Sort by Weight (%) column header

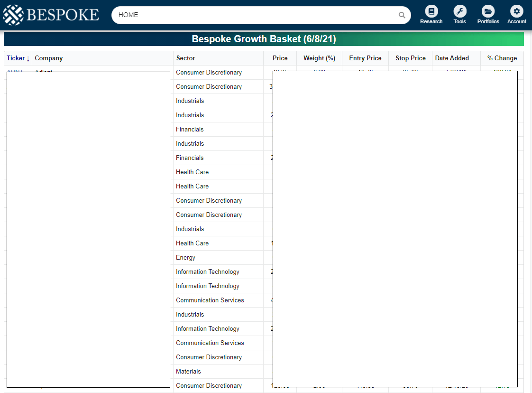pos(319,58)
